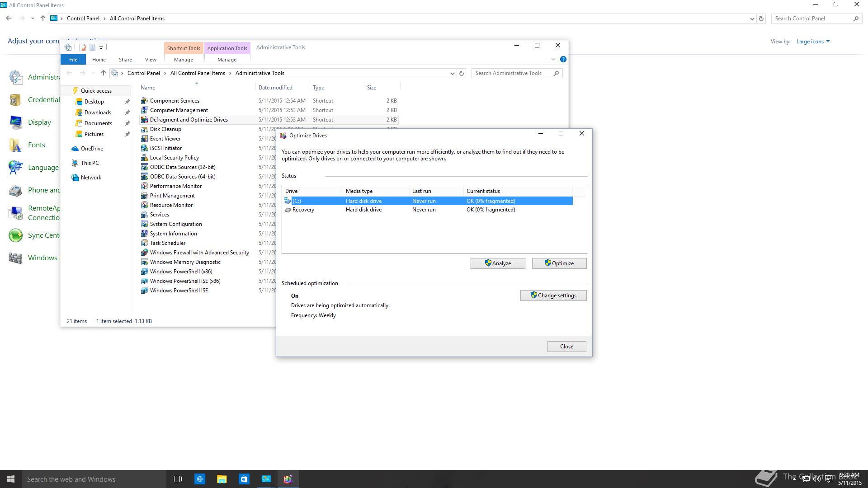
Task: Click the Analyze button
Action: (498, 263)
